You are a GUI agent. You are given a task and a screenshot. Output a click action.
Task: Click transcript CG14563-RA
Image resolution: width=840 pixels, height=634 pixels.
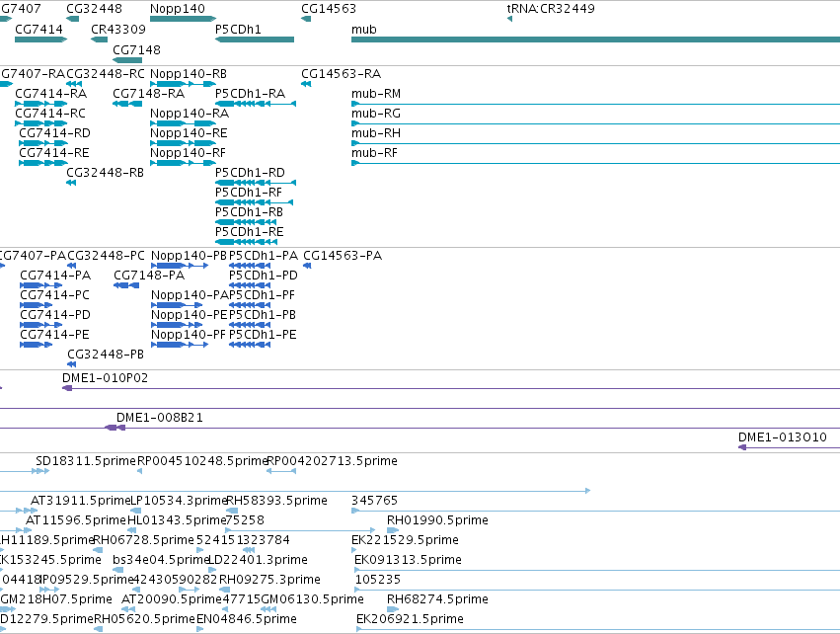point(306,84)
